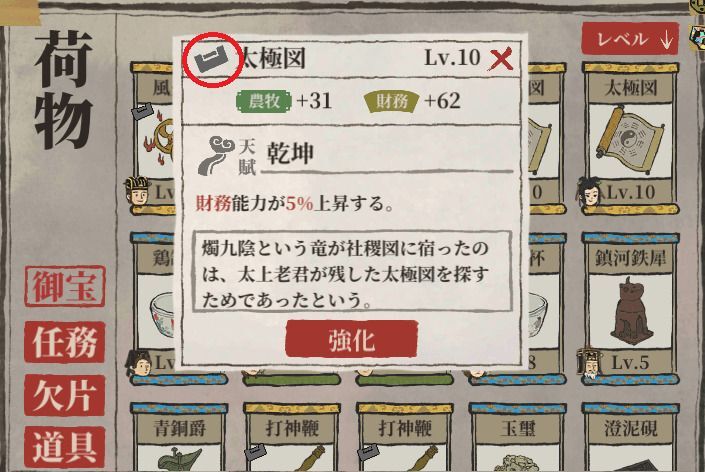The height and width of the screenshot is (472, 705).
Task: Click the green 農牧 stat badge
Action: (x=264, y=101)
